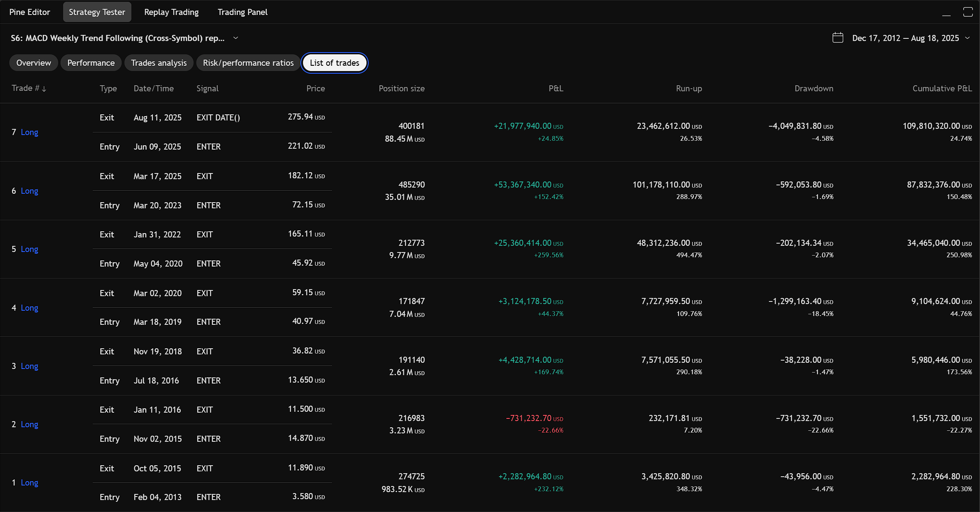The image size is (980, 512).
Task: Click the Long link for trade 7
Action: pyautogui.click(x=30, y=132)
